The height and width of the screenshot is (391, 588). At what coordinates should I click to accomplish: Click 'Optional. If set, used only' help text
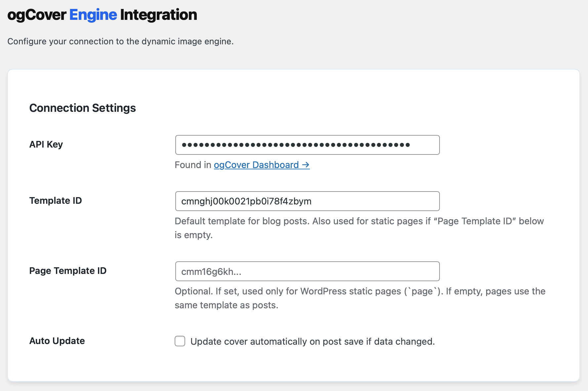pyautogui.click(x=360, y=298)
